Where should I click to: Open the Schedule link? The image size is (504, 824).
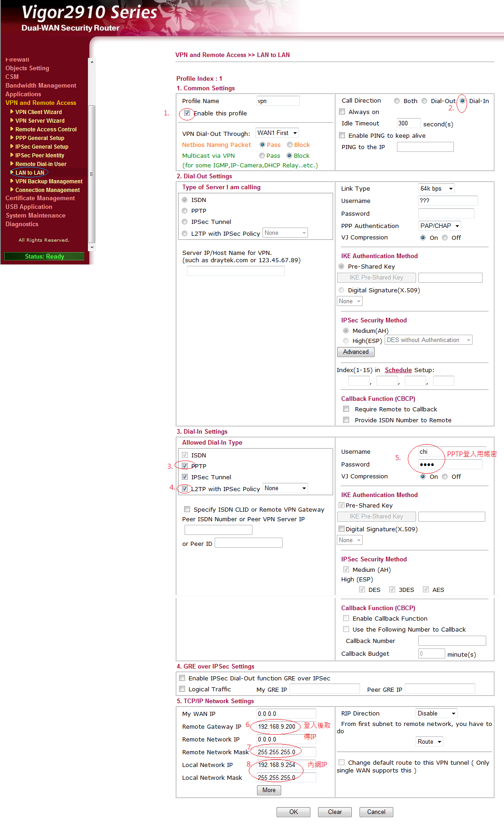tap(398, 370)
